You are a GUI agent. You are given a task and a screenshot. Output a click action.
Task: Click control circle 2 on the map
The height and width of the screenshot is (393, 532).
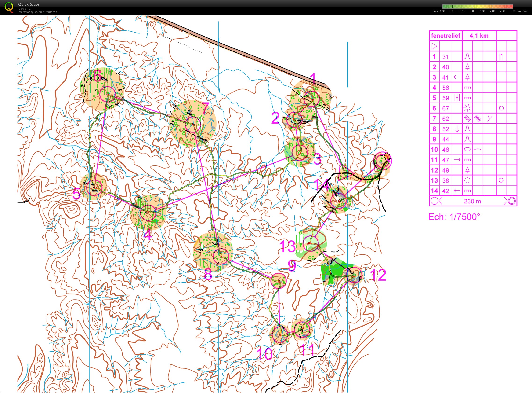coord(294,120)
